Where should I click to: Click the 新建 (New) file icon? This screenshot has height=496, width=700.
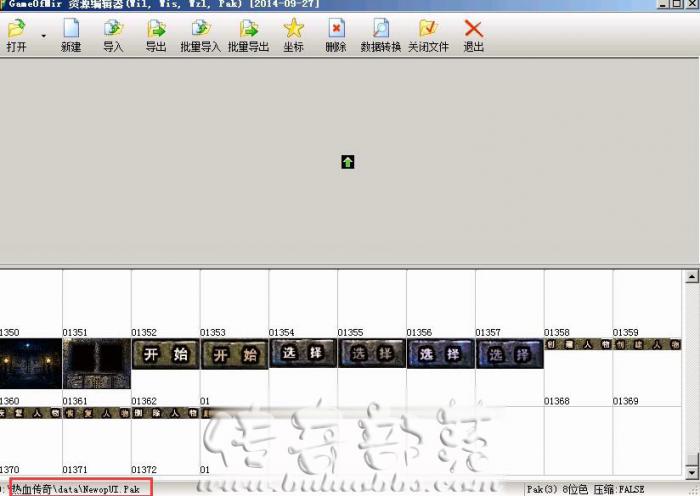pos(71,30)
